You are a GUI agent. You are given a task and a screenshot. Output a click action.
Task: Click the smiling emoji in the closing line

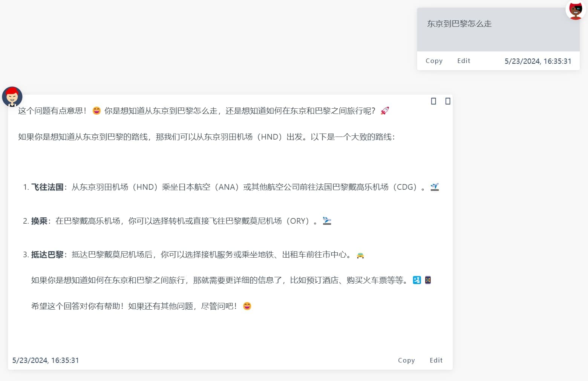(247, 306)
